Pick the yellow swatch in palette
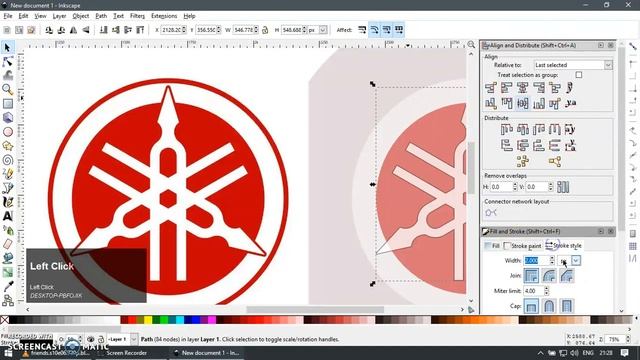This screenshot has width=640, height=360. (148, 320)
